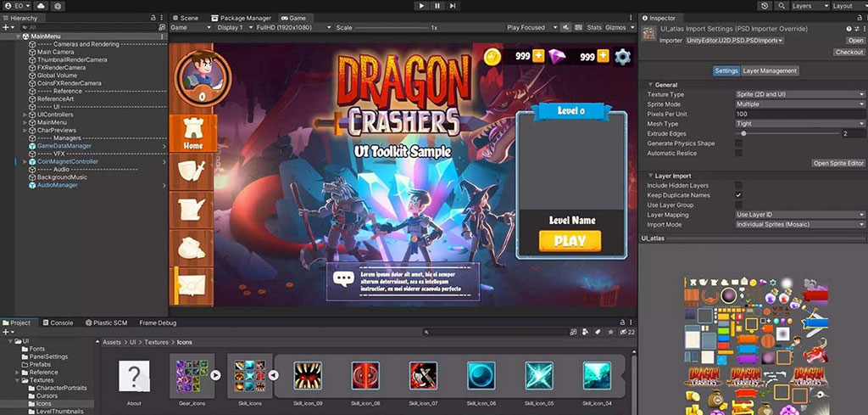Advance one frame with the Step button

coord(453,6)
